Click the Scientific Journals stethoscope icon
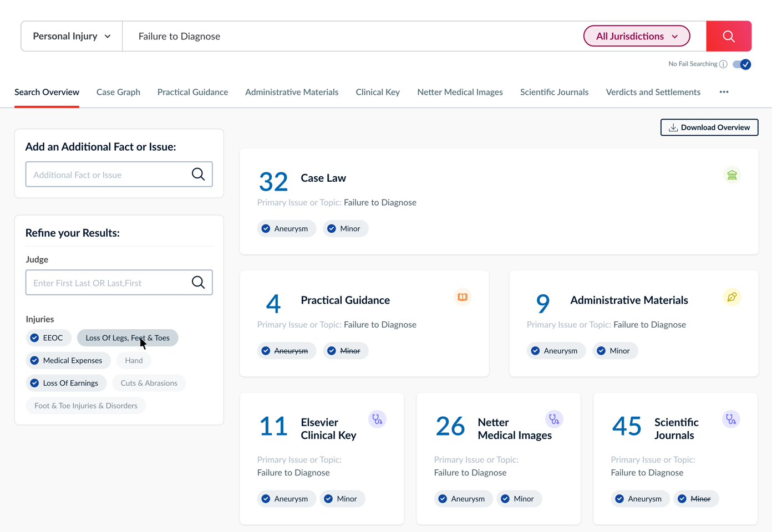The width and height of the screenshot is (772, 532). point(731,420)
